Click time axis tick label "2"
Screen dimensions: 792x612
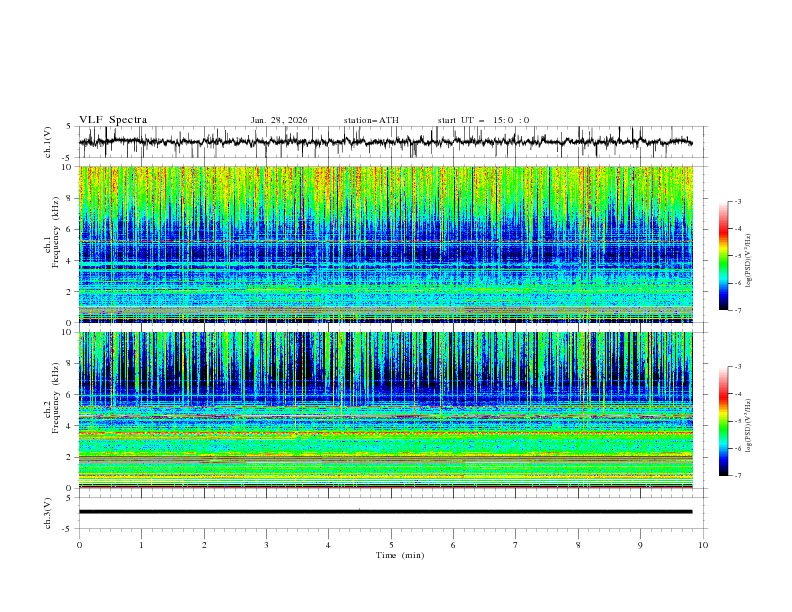204,545
